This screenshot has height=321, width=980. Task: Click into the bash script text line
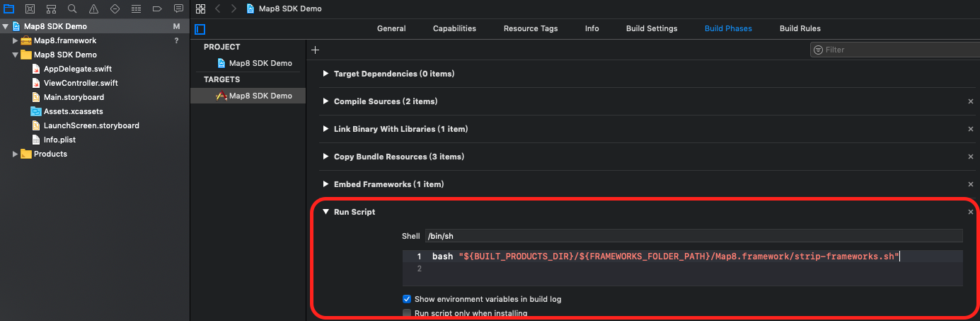coord(665,256)
